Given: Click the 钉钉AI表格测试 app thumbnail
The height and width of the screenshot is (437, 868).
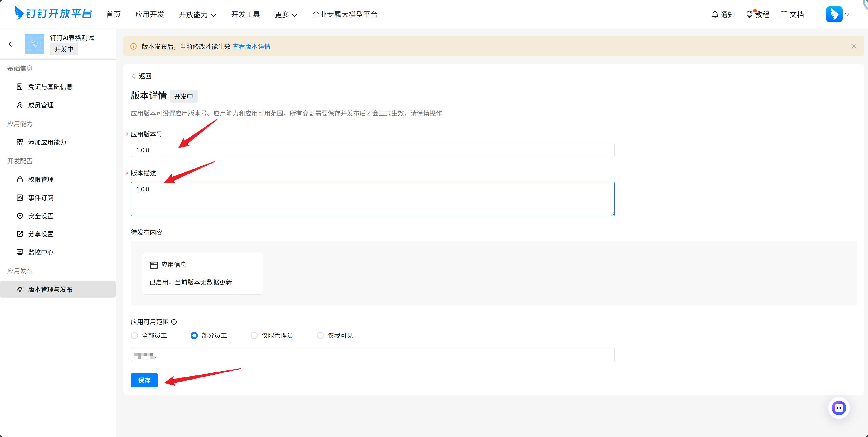Looking at the screenshot, I should click(x=34, y=44).
